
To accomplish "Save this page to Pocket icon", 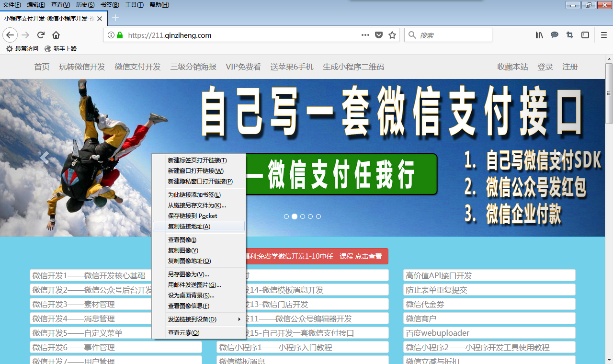I will (x=379, y=35).
